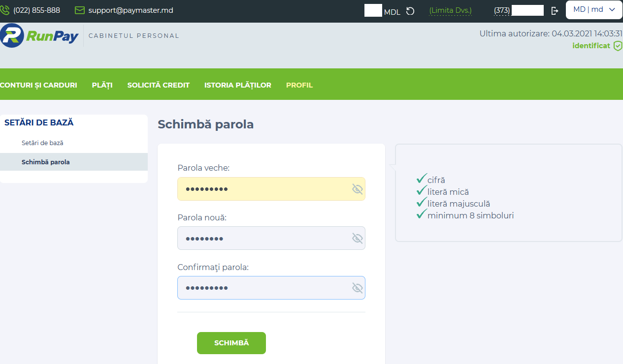Open the PLĂȚI menu
The image size is (623, 364).
point(102,85)
